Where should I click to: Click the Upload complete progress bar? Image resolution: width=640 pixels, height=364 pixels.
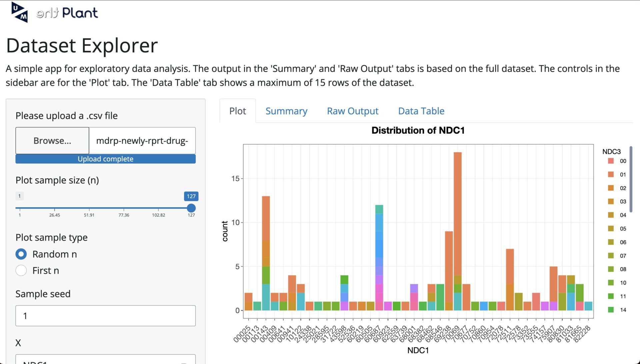tap(106, 159)
